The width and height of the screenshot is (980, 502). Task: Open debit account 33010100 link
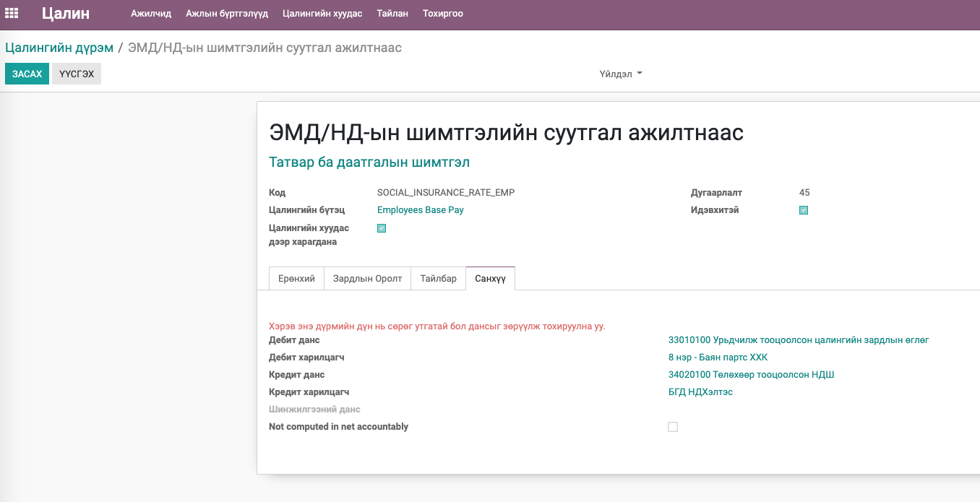click(x=799, y=340)
